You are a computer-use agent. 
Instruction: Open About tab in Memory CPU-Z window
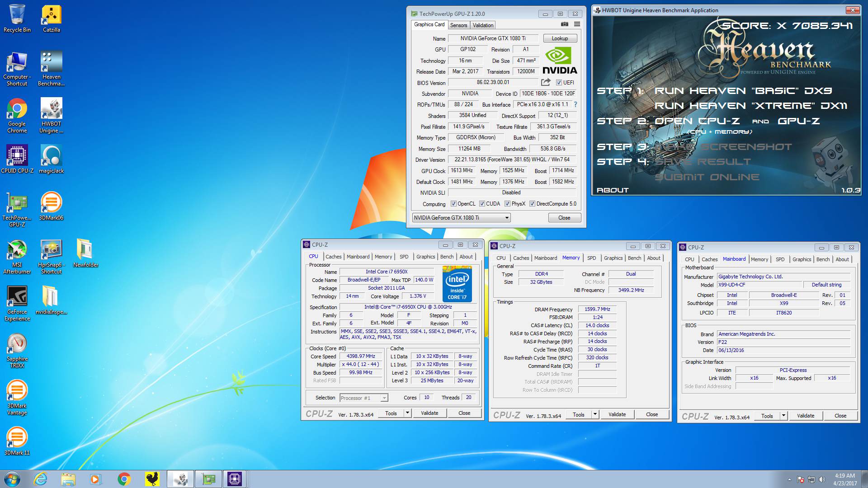pyautogui.click(x=654, y=258)
